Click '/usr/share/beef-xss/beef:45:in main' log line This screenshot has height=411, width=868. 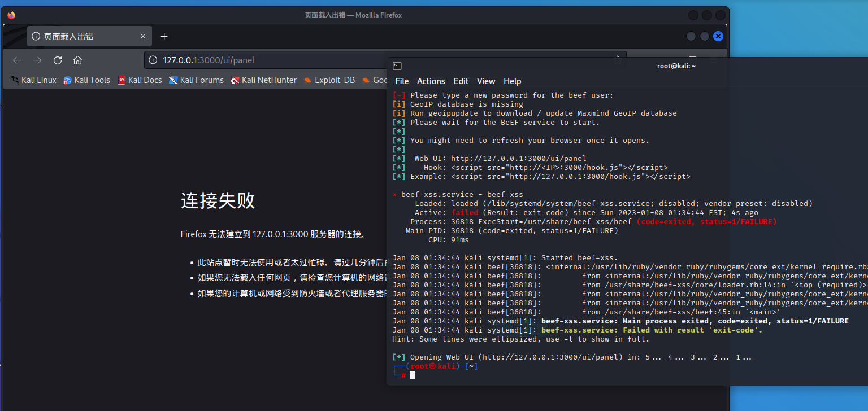point(586,312)
